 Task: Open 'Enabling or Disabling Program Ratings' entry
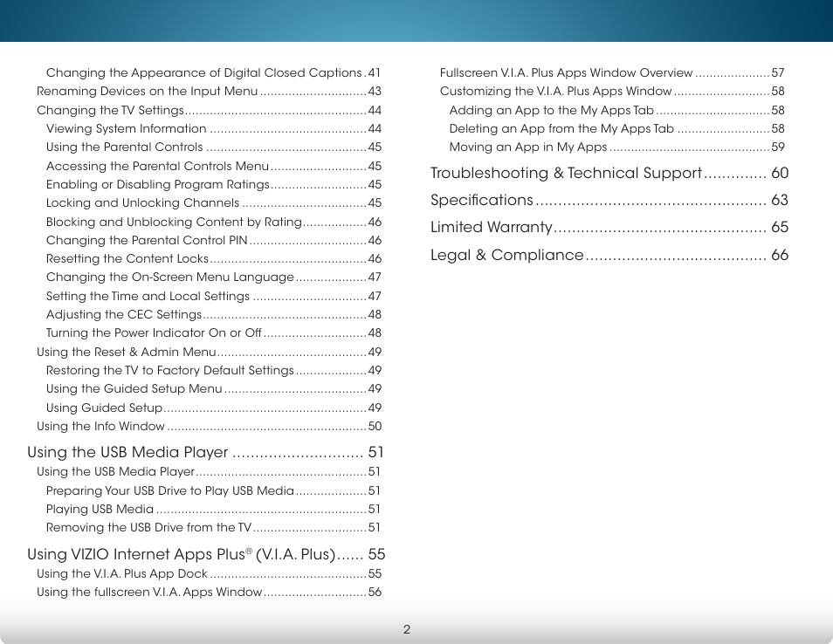coord(214,184)
